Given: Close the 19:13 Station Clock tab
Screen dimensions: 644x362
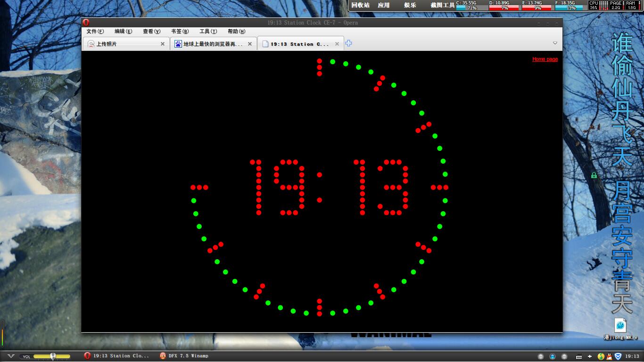Looking at the screenshot, I should [337, 44].
